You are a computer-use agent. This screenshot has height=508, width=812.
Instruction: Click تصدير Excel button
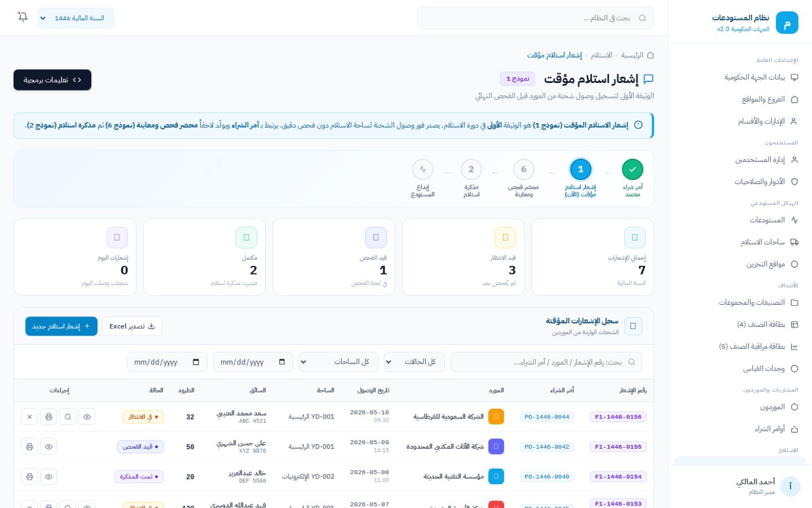[x=132, y=326]
